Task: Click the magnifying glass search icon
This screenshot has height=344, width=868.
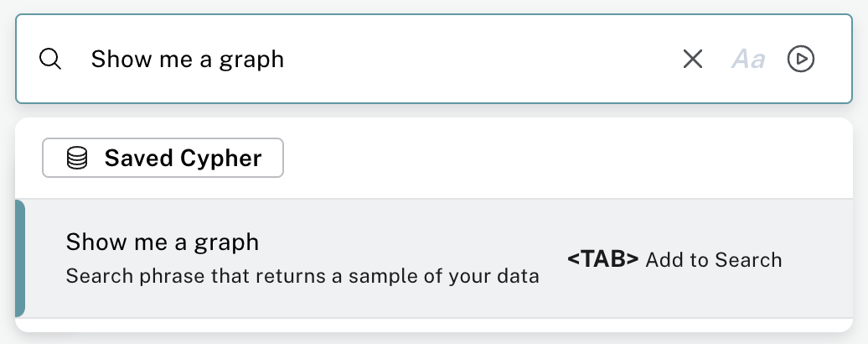Action: (x=50, y=60)
